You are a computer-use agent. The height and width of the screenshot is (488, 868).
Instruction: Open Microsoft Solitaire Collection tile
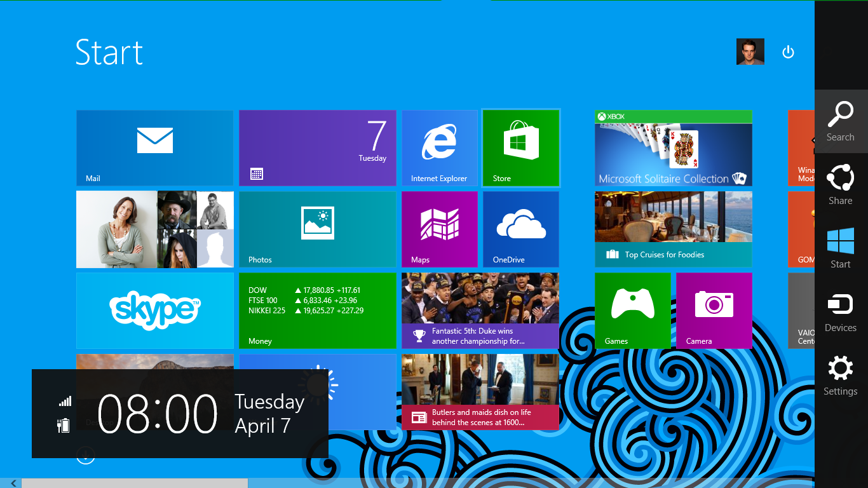point(674,148)
